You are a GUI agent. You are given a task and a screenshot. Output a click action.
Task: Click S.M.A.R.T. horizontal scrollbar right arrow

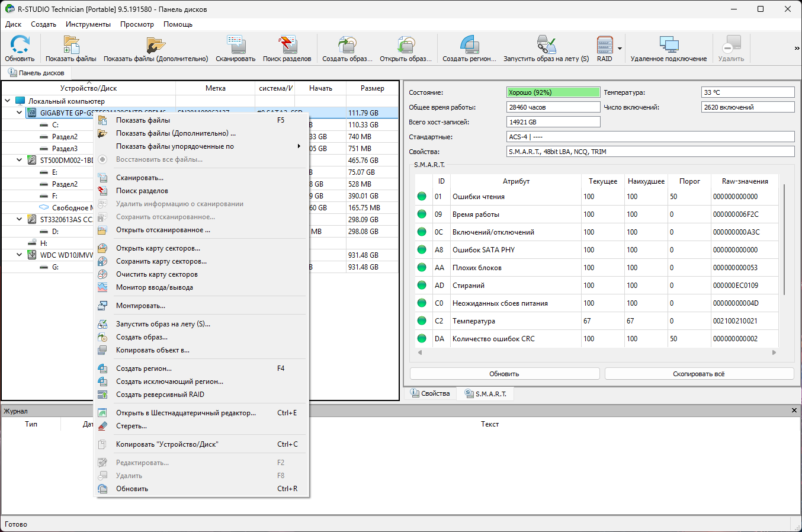774,352
